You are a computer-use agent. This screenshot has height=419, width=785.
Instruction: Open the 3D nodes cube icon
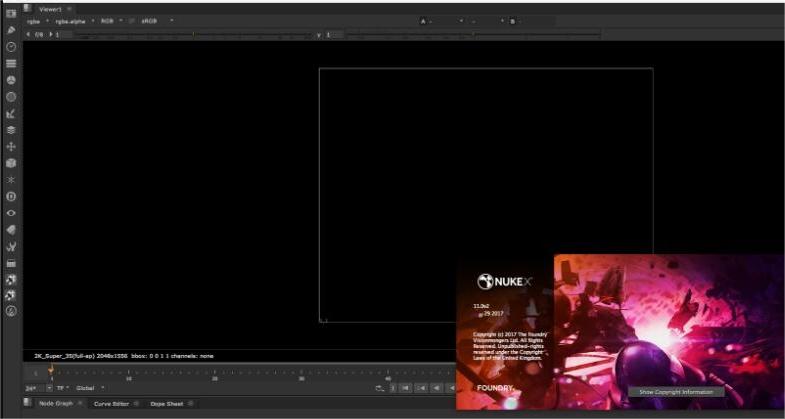coord(11,163)
